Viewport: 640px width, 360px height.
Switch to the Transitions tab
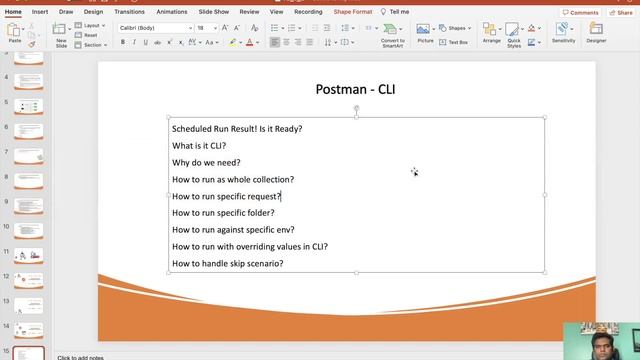pyautogui.click(x=129, y=12)
